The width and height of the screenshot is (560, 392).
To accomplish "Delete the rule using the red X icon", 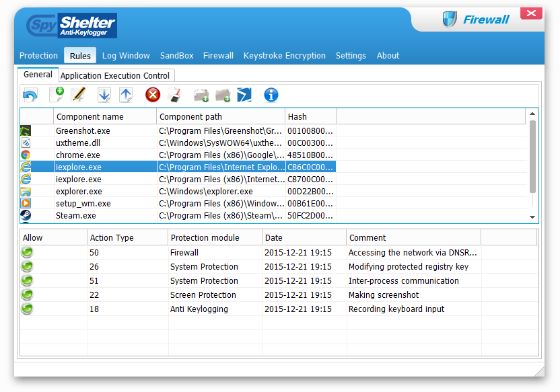I will click(153, 95).
